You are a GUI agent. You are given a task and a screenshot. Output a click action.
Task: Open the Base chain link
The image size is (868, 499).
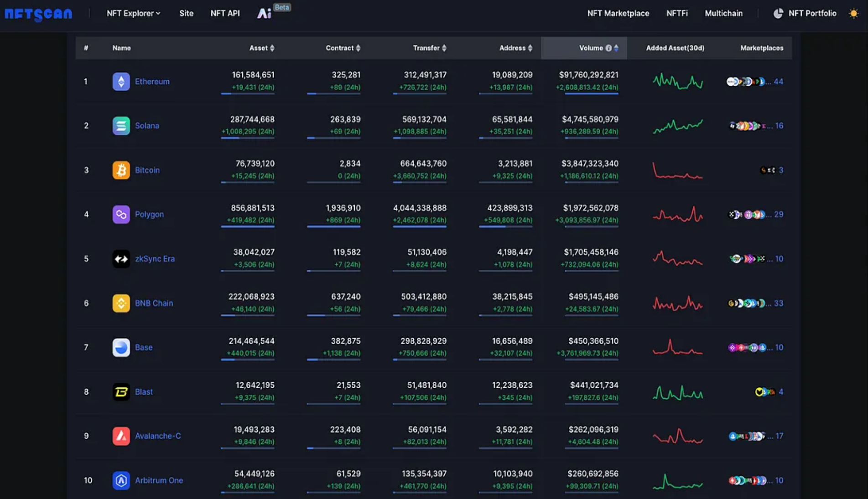(144, 347)
